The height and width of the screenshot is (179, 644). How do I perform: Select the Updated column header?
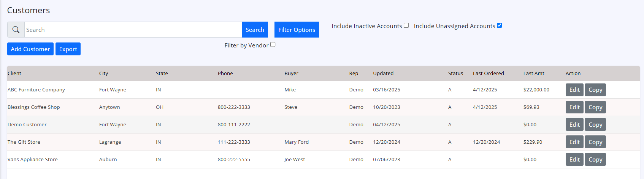coord(383,74)
